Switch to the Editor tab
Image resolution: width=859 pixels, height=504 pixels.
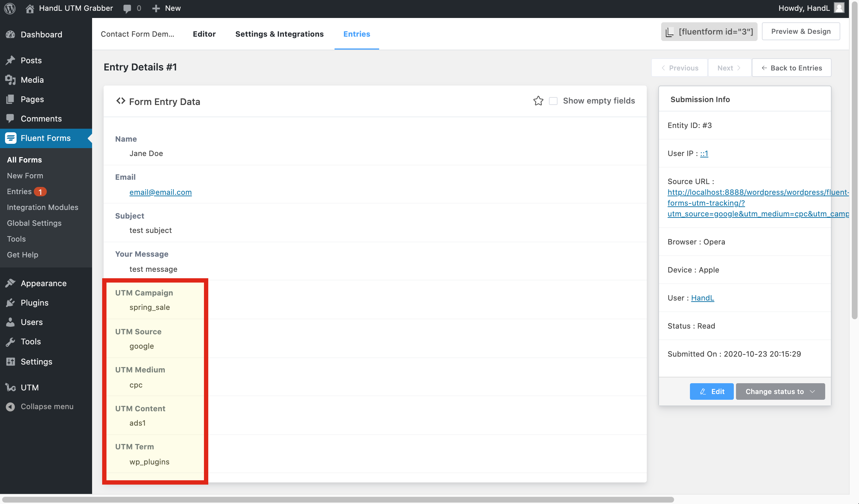(x=204, y=34)
